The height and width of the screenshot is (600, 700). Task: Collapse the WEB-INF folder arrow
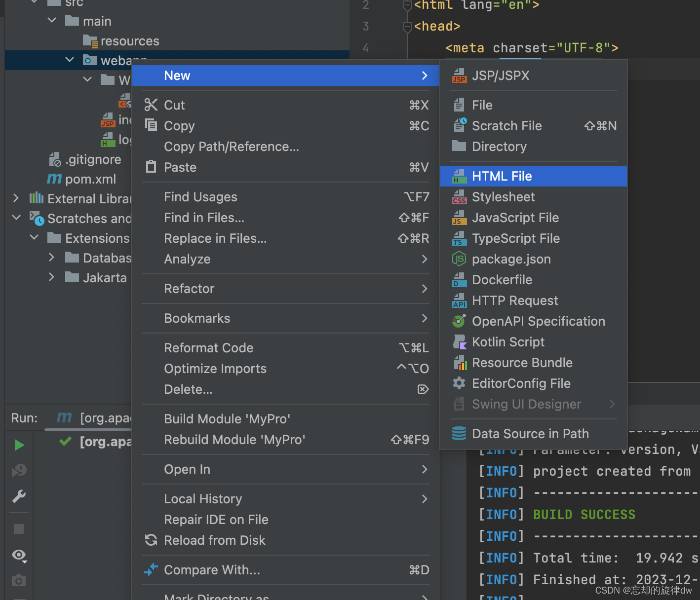(x=87, y=79)
